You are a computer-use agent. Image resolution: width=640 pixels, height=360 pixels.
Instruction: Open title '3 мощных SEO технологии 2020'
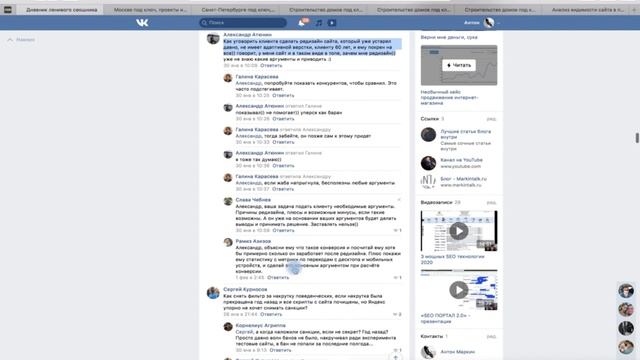(452, 259)
